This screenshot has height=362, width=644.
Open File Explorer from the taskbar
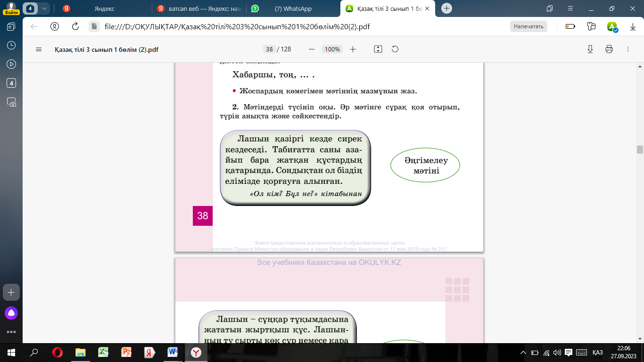coord(80,353)
